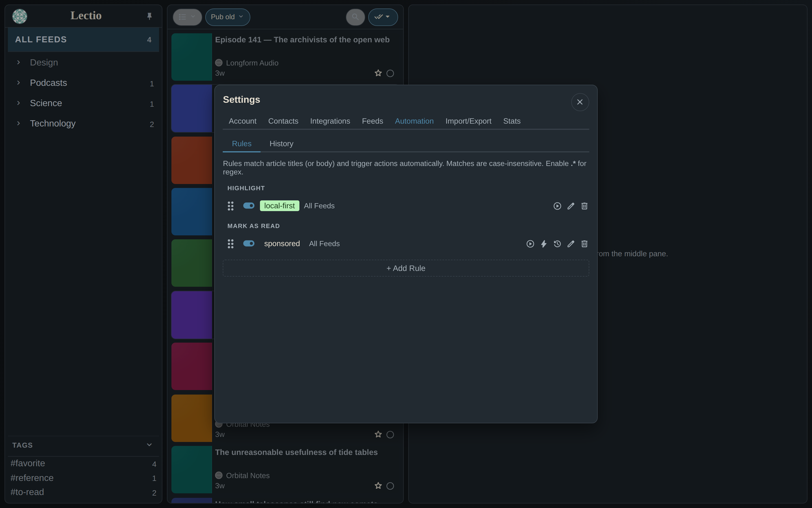Open the Stats tab
Screen dimensions: 812x508
point(512,121)
